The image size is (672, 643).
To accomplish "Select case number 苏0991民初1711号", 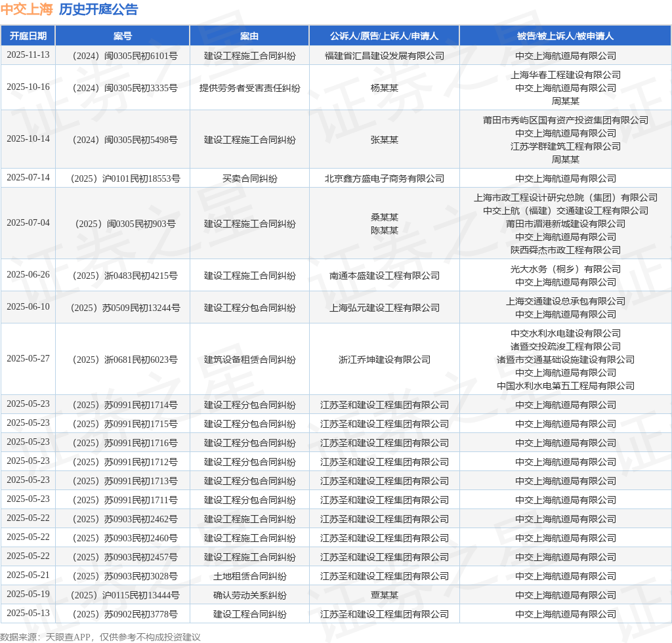I will tap(141, 500).
